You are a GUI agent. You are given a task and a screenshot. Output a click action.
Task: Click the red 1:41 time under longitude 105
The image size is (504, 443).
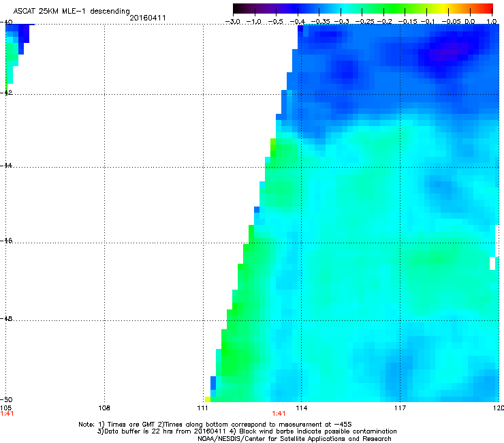pos(7,414)
